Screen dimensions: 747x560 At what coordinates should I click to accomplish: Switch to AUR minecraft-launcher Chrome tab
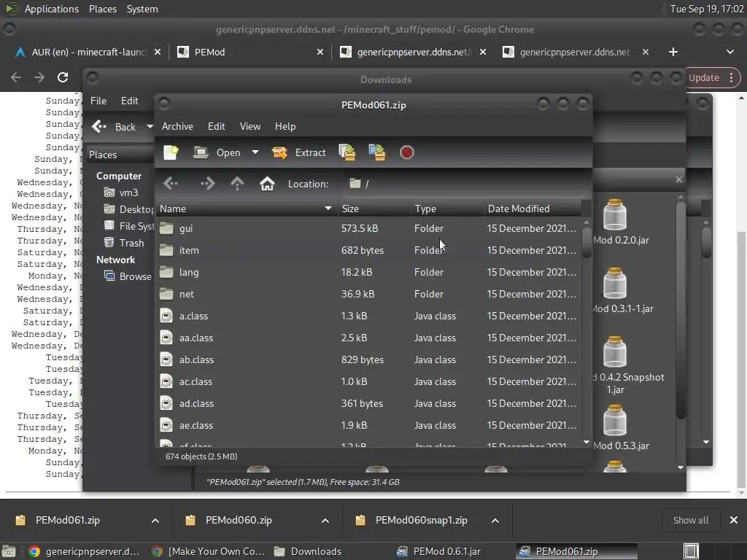pyautogui.click(x=88, y=52)
